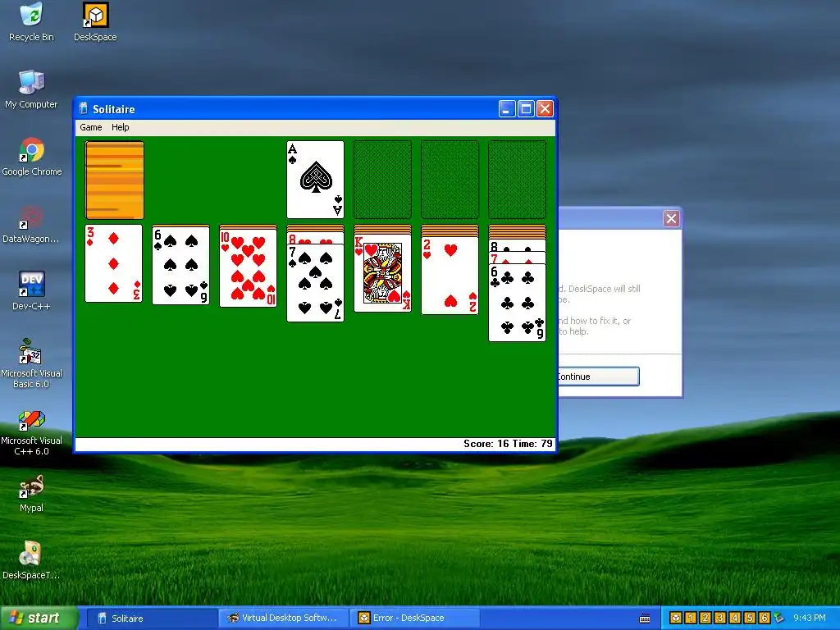Screen dimensions: 840x630
Task: Click the Score: 16 Time: 79 status text
Action: 508,444
